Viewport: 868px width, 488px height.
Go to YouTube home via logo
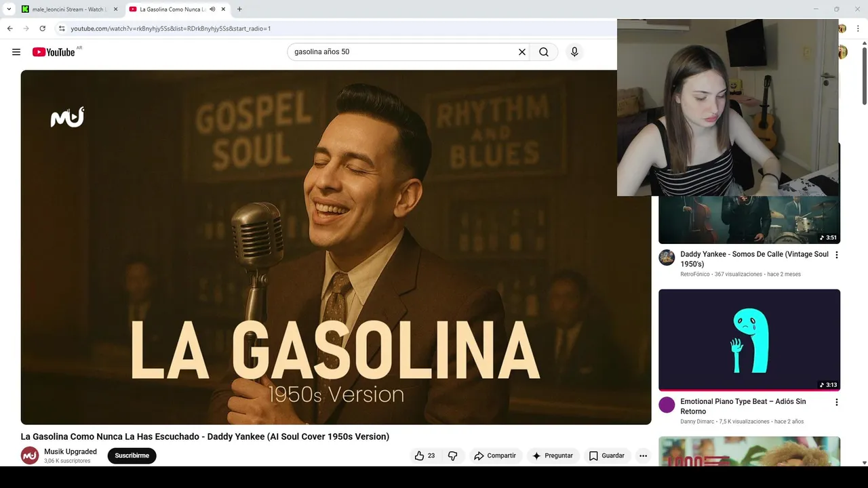coord(54,52)
